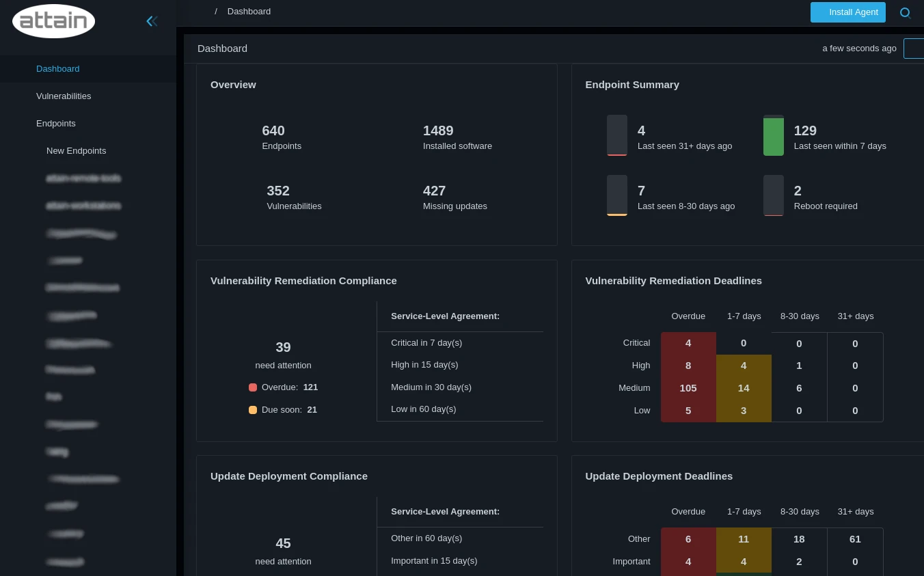Screen dimensions: 924x576
Task: Click the High Overdue cell showing 8
Action: point(688,366)
